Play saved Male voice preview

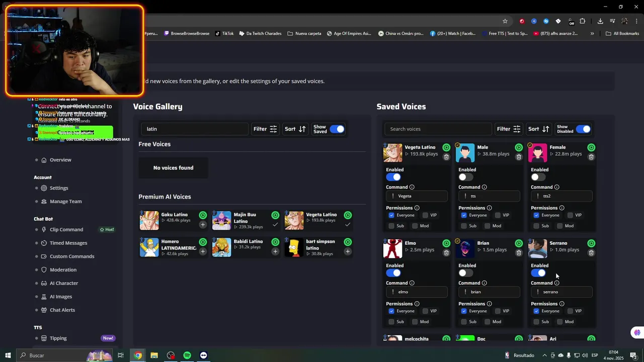[x=519, y=147]
